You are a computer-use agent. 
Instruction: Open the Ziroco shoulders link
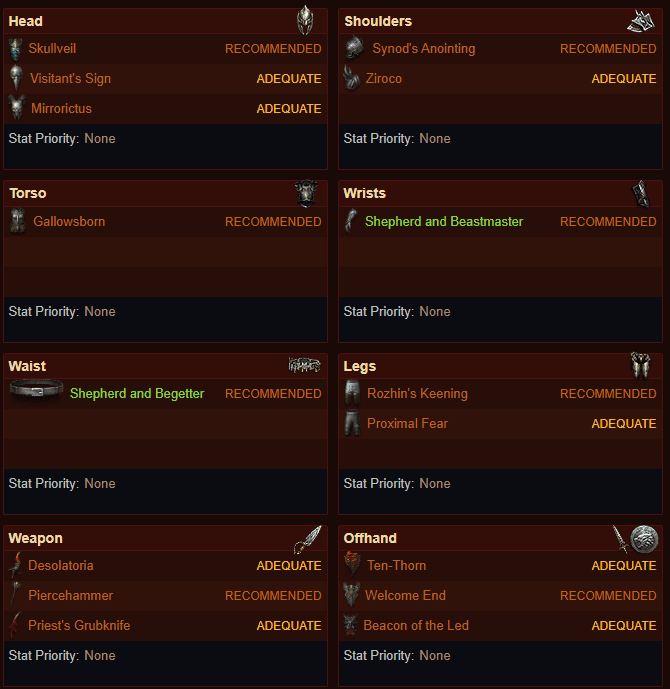[384, 79]
